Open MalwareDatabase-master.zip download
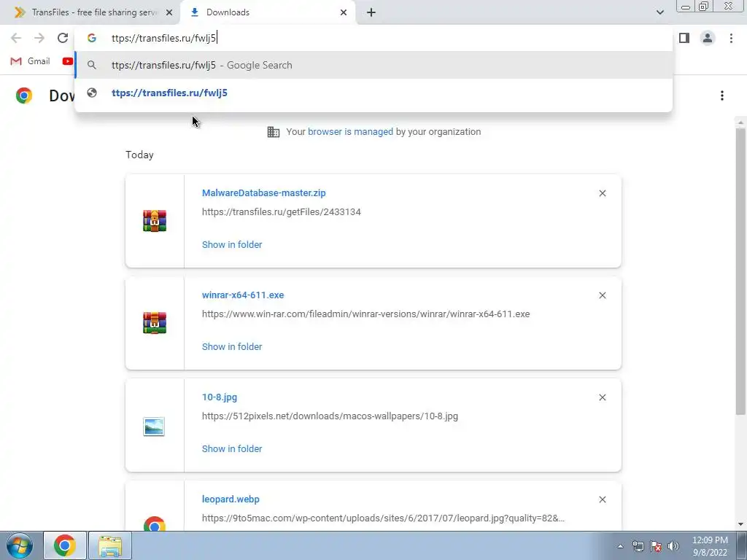This screenshot has width=747, height=560. click(x=263, y=192)
